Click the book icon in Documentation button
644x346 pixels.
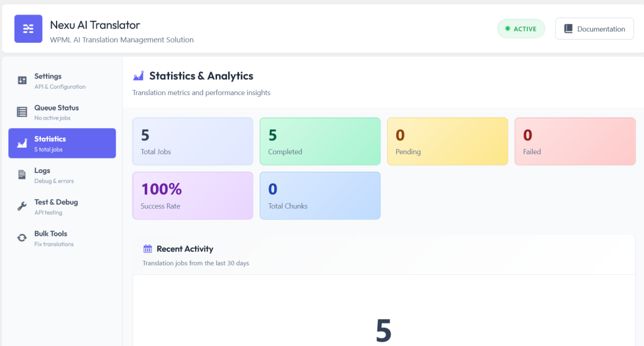569,29
